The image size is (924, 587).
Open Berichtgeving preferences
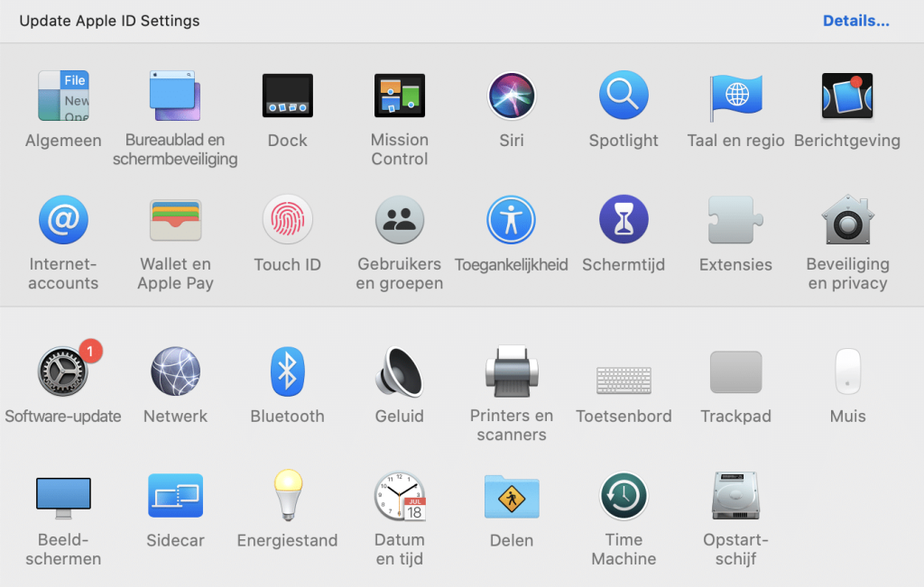[x=847, y=96]
